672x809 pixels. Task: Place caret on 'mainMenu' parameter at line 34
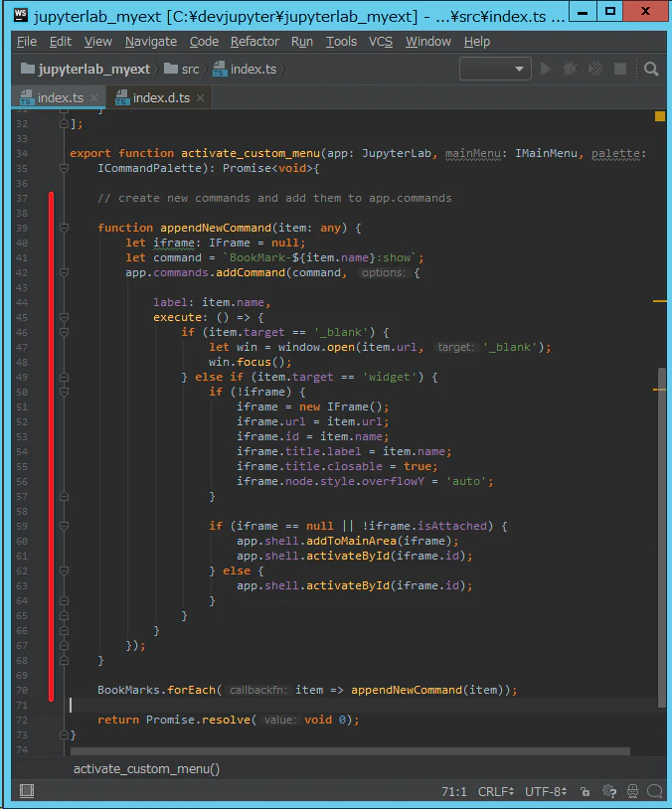click(473, 153)
